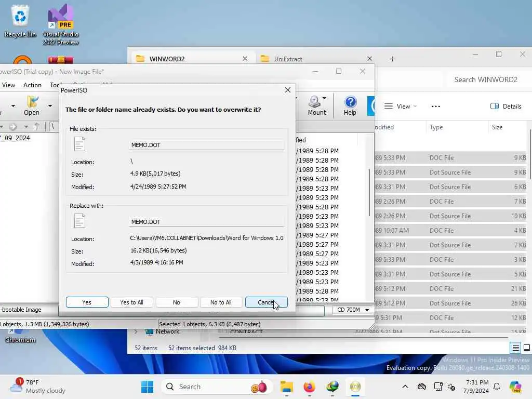Cancel the overwrite dialog

[267, 302]
